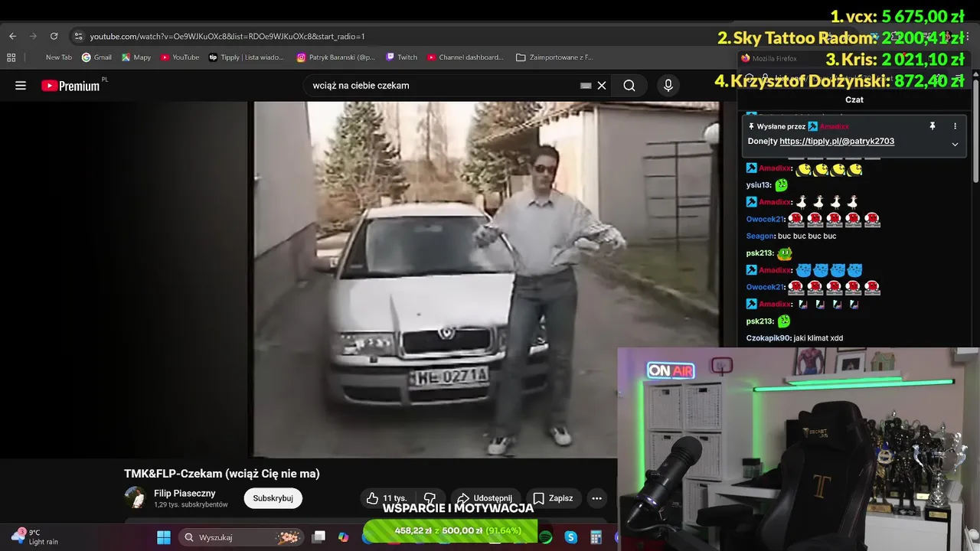Open Task View on the taskbar
This screenshot has width=980, height=551.
319,537
